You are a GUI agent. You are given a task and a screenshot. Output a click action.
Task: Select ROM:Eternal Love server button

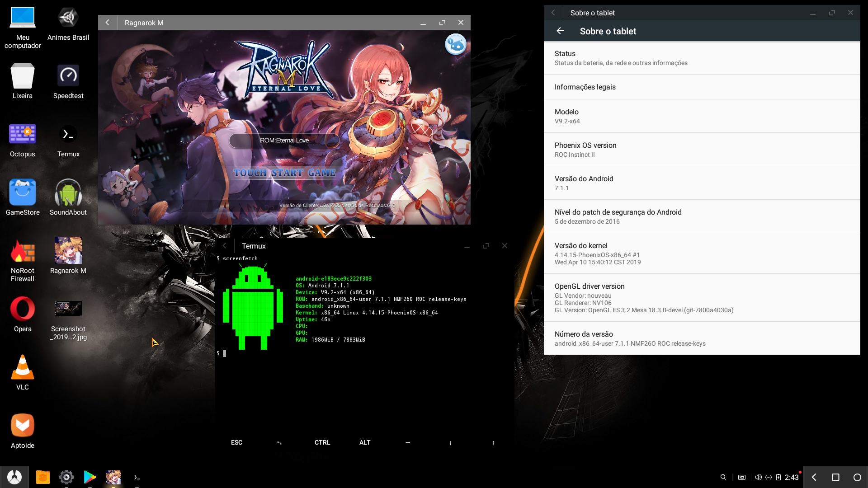tap(284, 141)
